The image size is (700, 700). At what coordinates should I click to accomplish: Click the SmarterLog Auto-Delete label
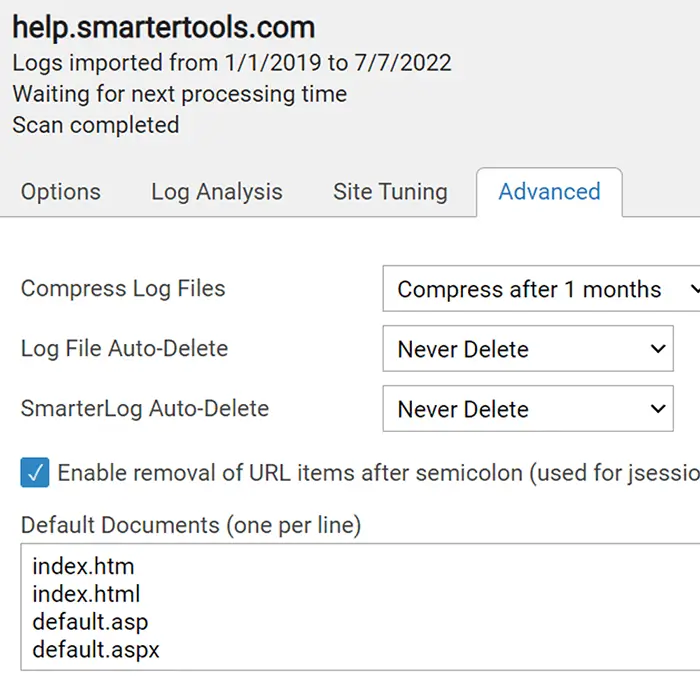pyautogui.click(x=145, y=408)
